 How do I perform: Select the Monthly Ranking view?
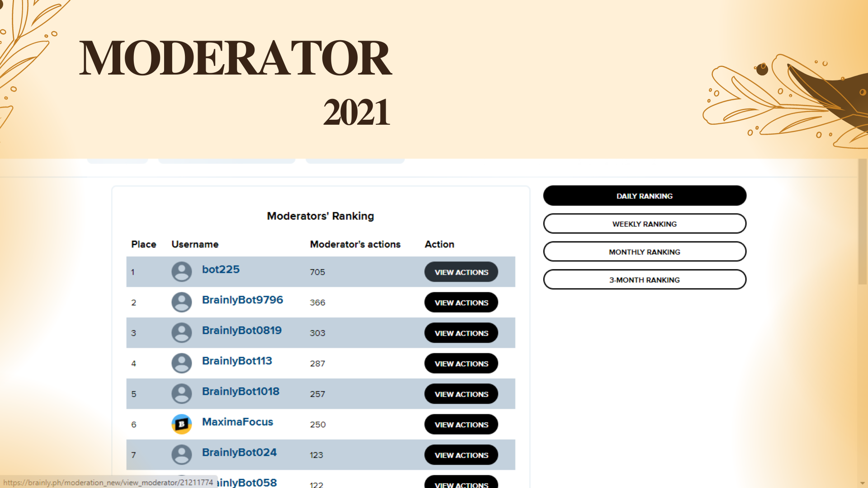[x=644, y=252]
